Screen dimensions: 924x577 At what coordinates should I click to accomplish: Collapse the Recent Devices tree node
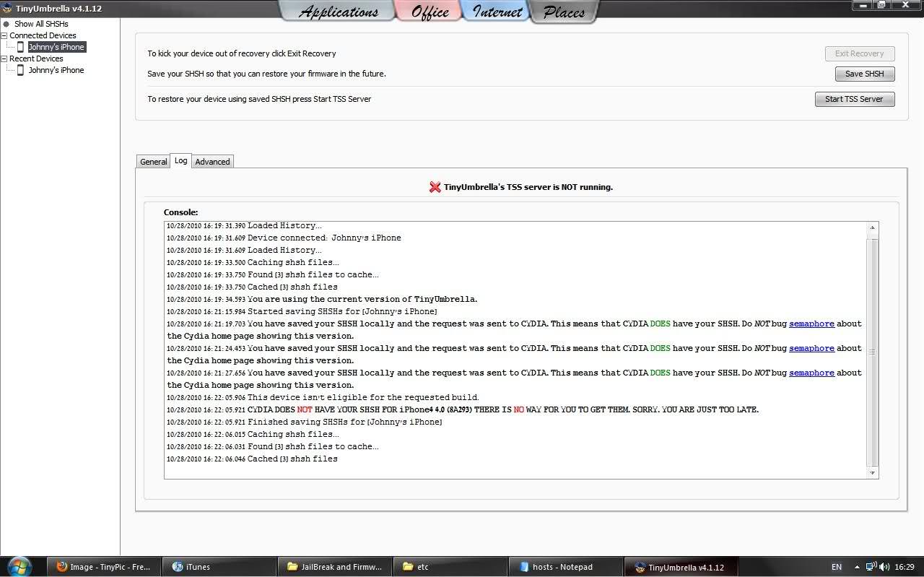coord(4,58)
